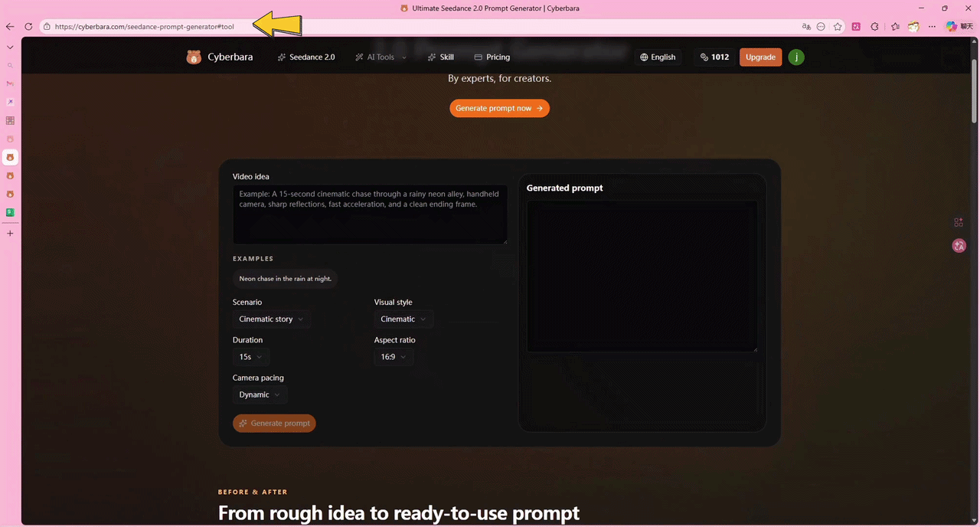Go to the Pricing page
Image resolution: width=980 pixels, height=527 pixels.
click(492, 57)
